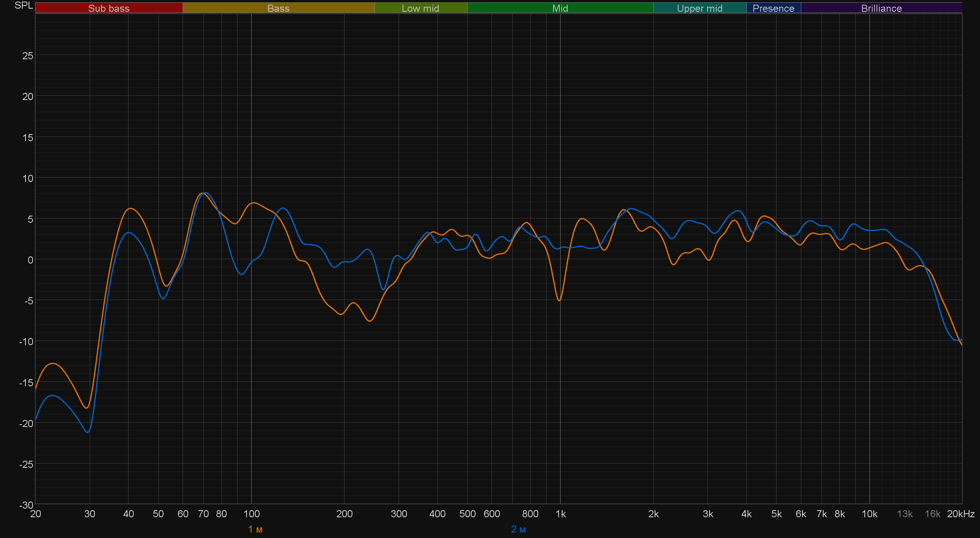Click the Brilliance band header
Viewport: 980px width, 538px height.
click(x=881, y=8)
